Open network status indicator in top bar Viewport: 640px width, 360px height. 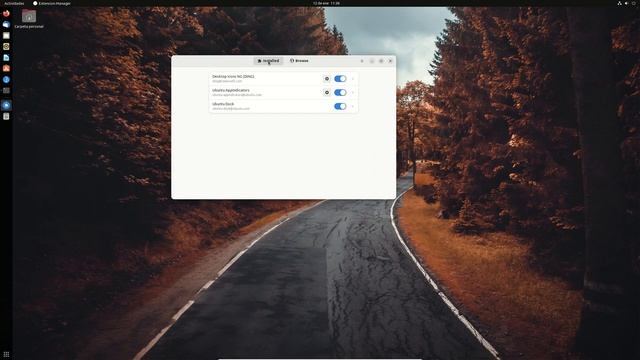coord(619,3)
